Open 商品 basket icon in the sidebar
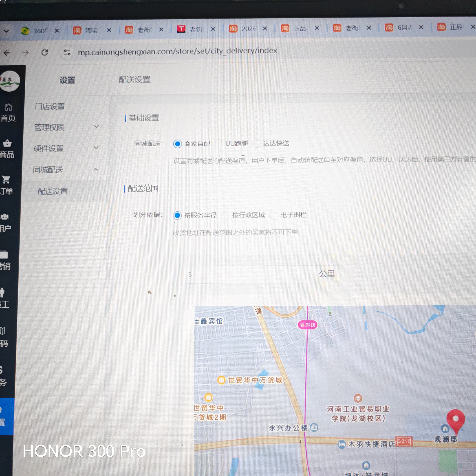This screenshot has height=476, width=476. point(7,143)
